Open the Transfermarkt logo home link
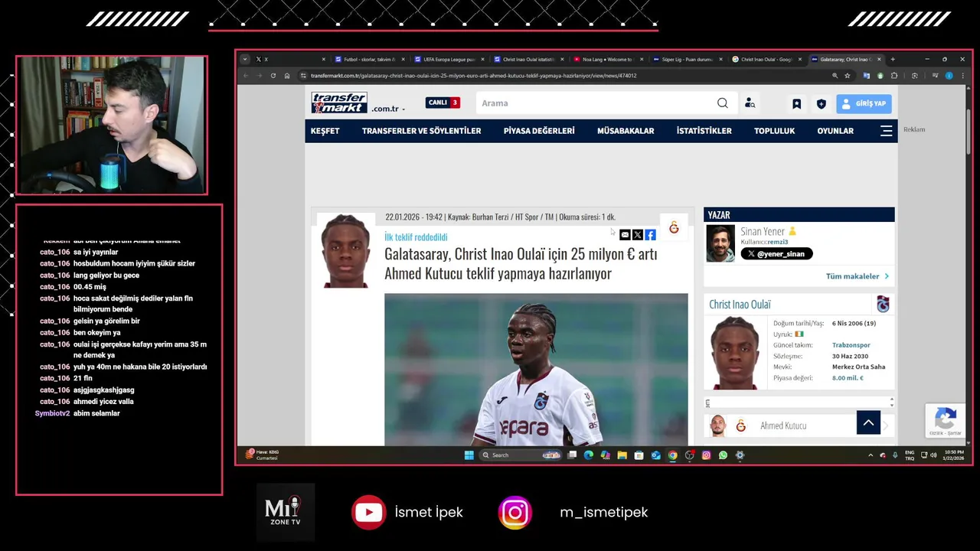This screenshot has height=551, width=980. click(x=339, y=103)
